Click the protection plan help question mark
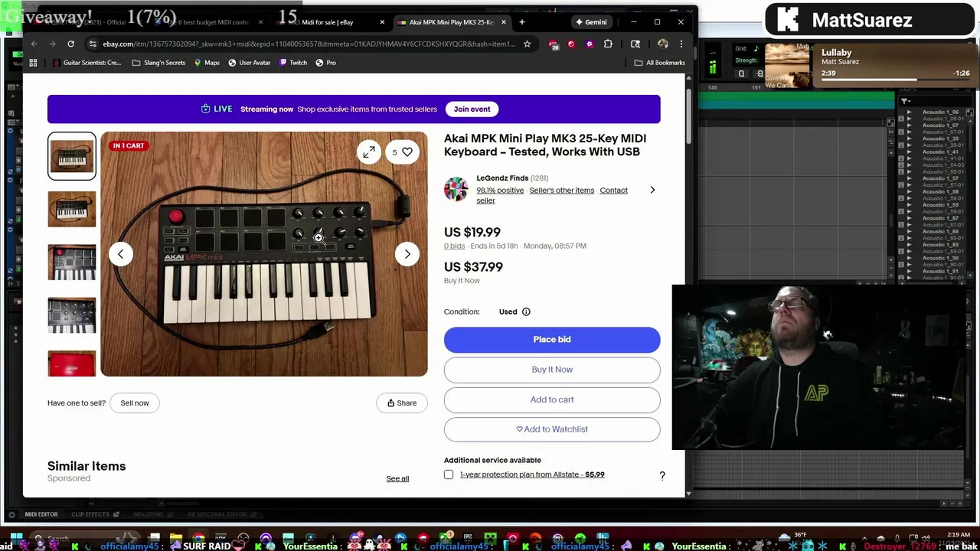980x551 pixels. tap(662, 475)
